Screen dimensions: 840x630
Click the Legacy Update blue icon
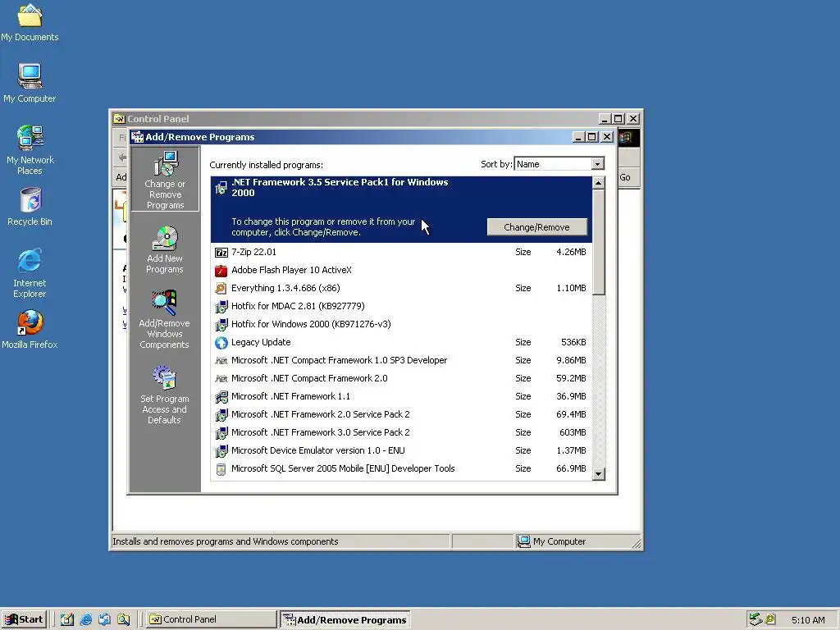221,342
